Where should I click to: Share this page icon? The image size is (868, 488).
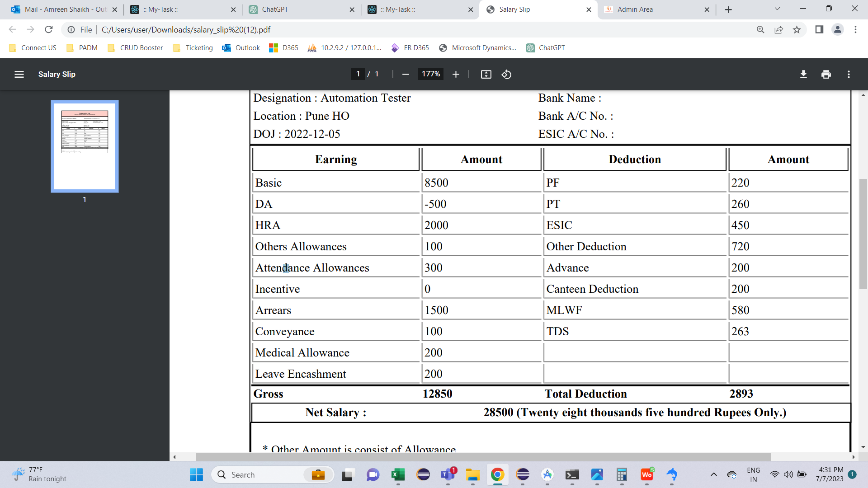click(x=778, y=29)
